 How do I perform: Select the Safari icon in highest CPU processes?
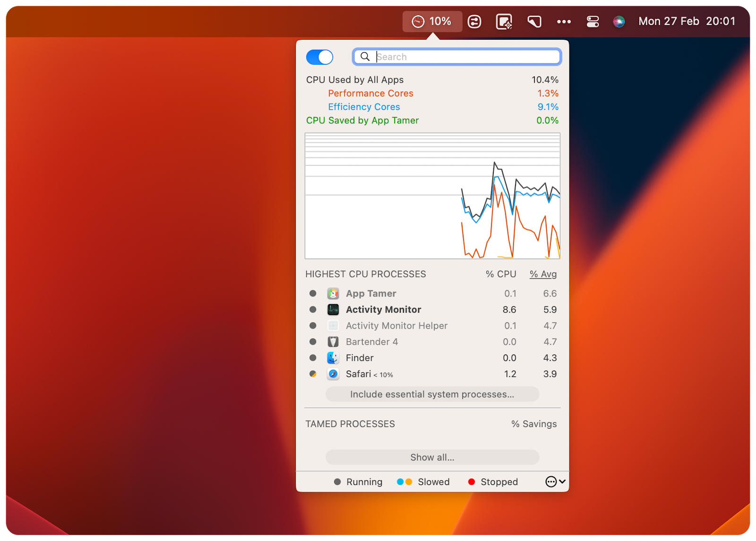tap(333, 374)
